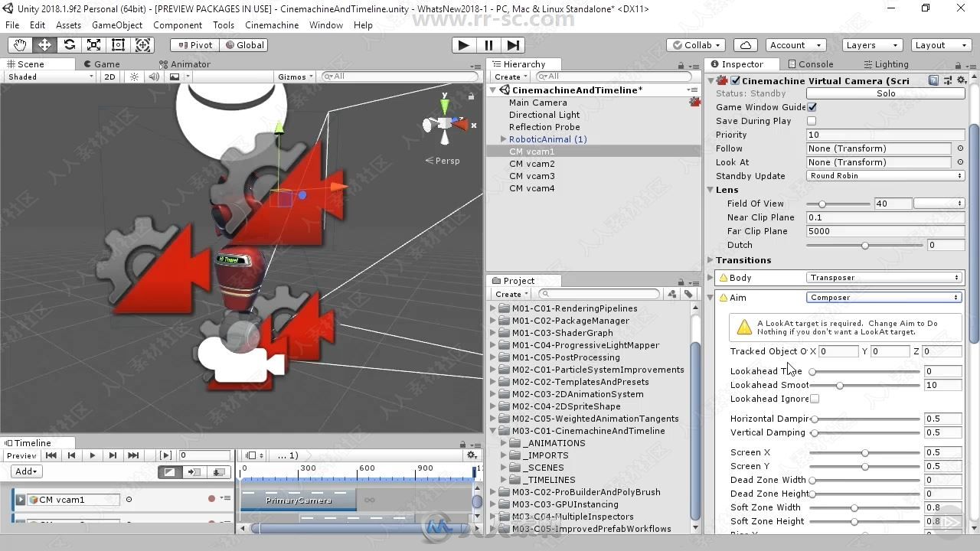Start Play mode in the editor
Image resolution: width=980 pixels, height=551 pixels.
[x=463, y=45]
